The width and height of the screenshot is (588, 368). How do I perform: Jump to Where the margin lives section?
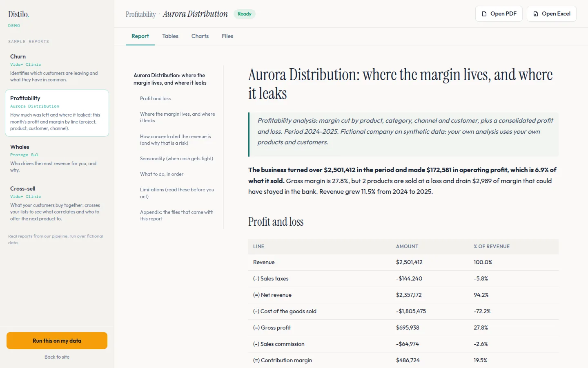click(x=178, y=117)
